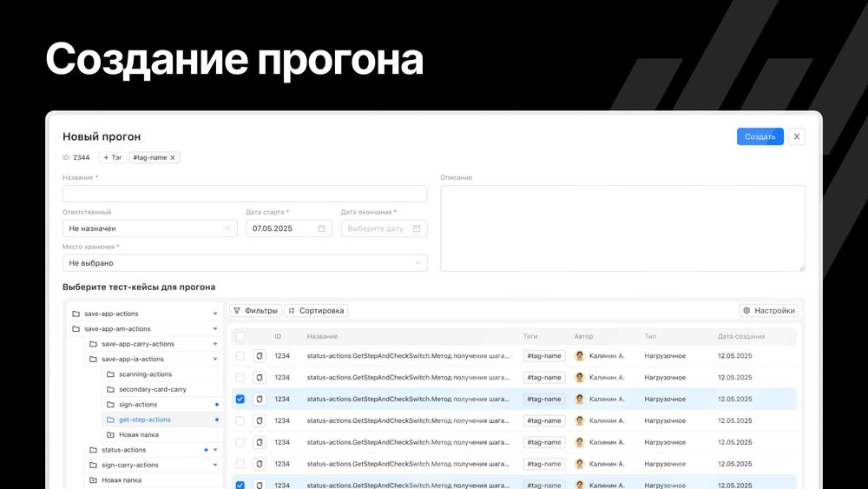Click the Название input field

pos(245,194)
